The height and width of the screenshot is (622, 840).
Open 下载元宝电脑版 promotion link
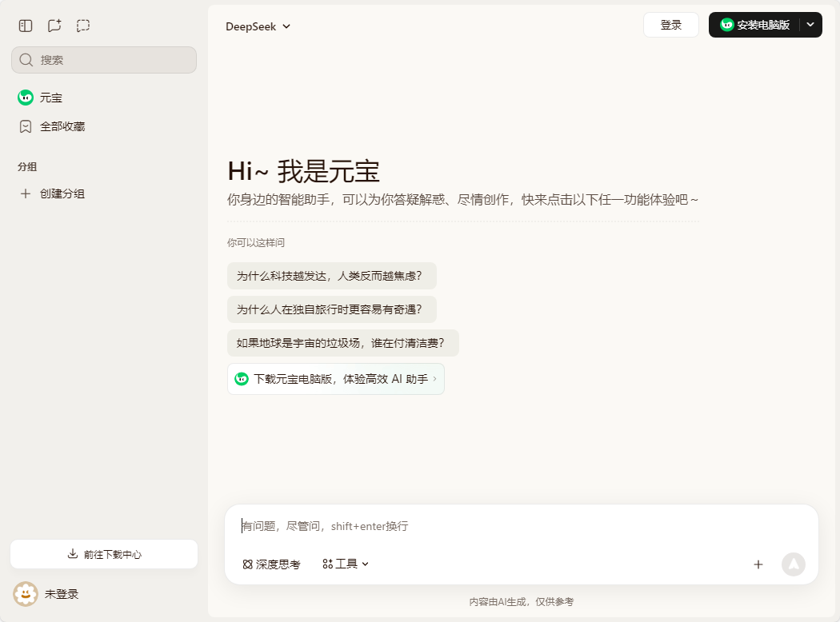pyautogui.click(x=335, y=379)
